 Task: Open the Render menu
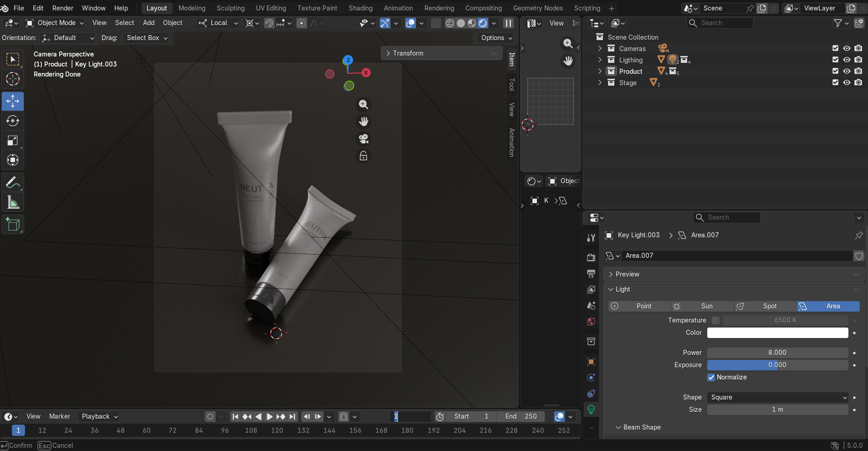click(63, 8)
